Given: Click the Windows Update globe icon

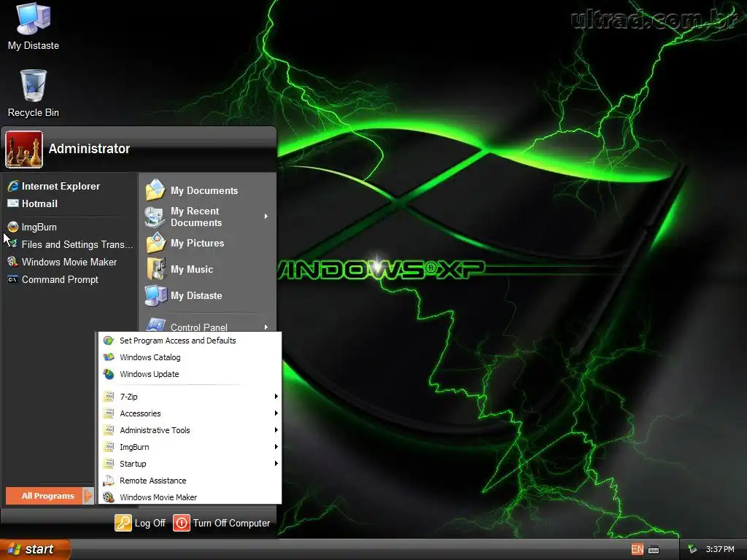Looking at the screenshot, I should click(x=109, y=374).
